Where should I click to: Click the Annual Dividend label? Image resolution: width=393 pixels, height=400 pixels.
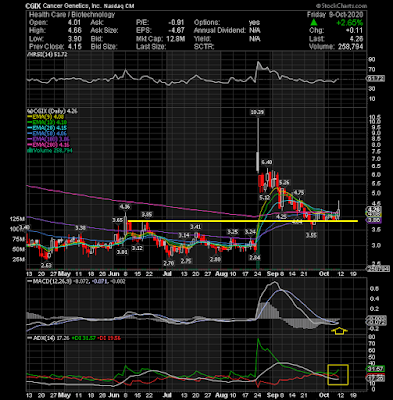click(x=220, y=30)
